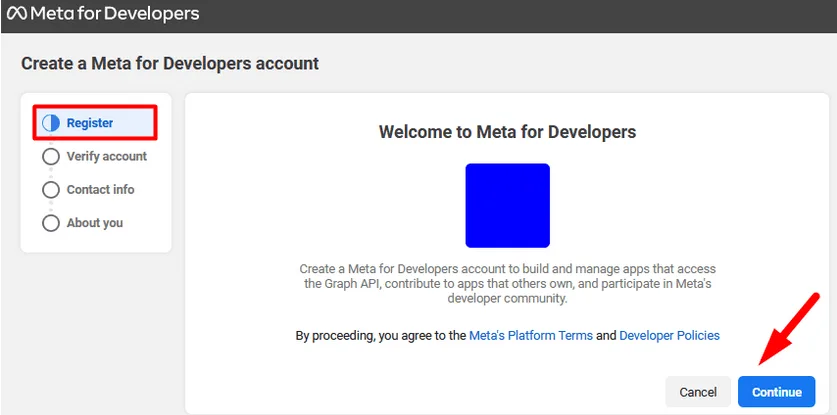Click the Create a Meta for Developers account heading

(x=170, y=63)
